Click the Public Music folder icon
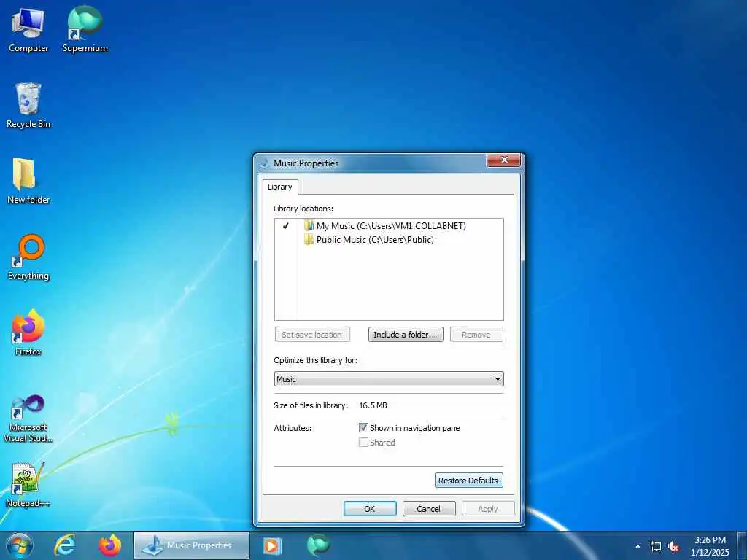 click(309, 239)
